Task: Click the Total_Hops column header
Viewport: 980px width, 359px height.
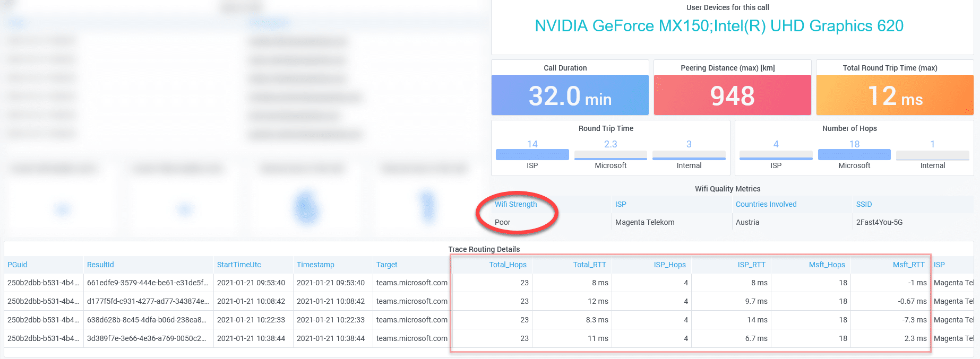Action: point(508,265)
